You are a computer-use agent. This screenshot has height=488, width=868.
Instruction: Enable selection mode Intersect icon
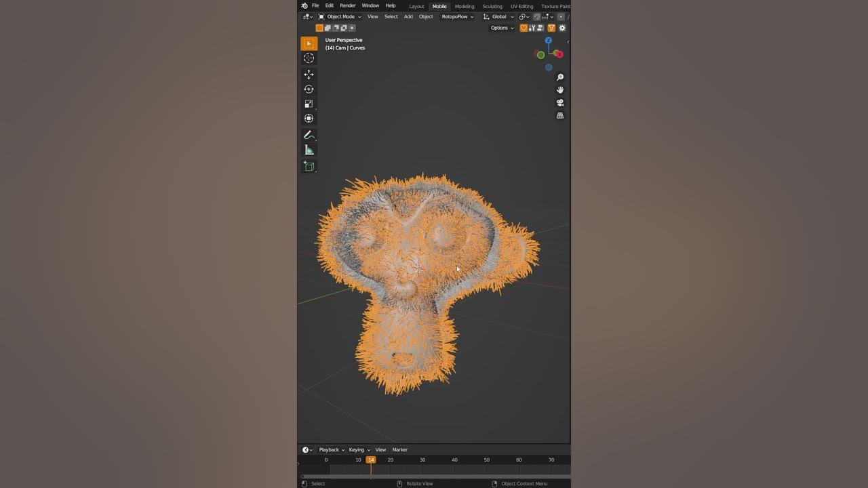pyautogui.click(x=352, y=28)
